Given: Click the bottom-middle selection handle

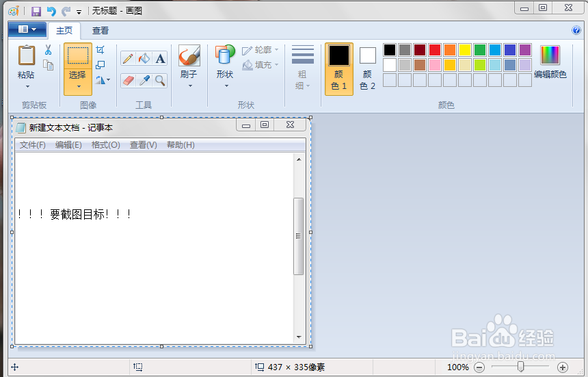Looking at the screenshot, I should point(161,346).
